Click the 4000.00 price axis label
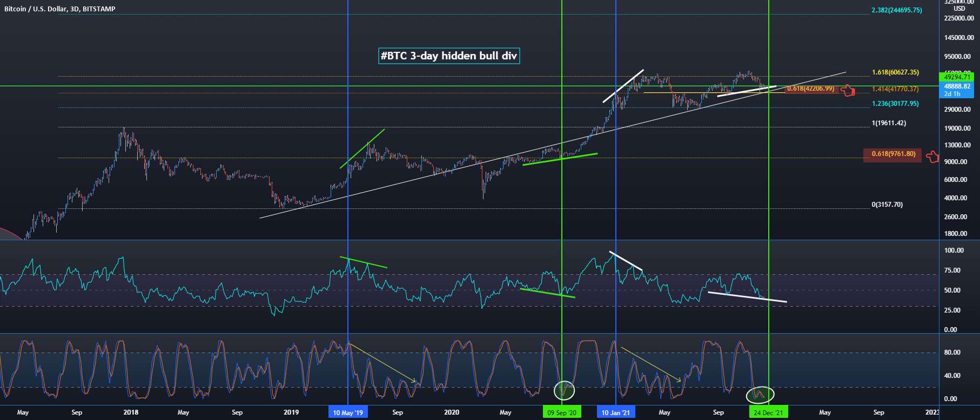 956,198
